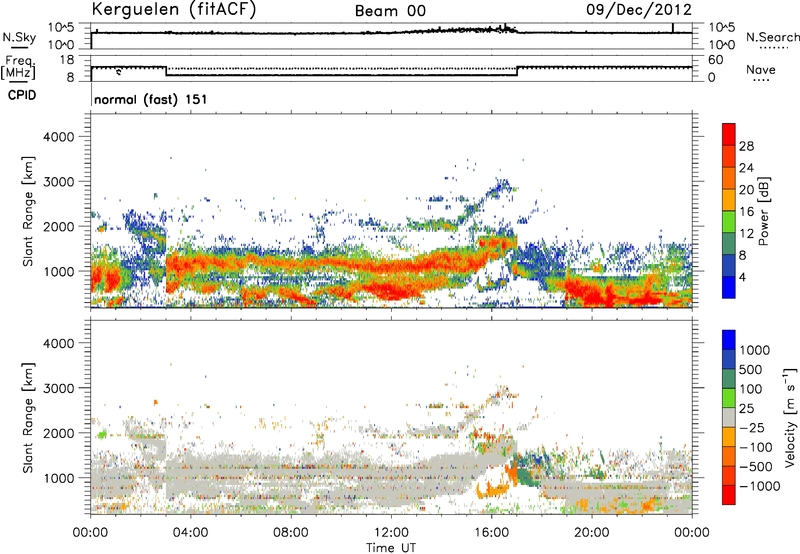
Task: Click the red top of power colorbar
Action: tap(729, 134)
